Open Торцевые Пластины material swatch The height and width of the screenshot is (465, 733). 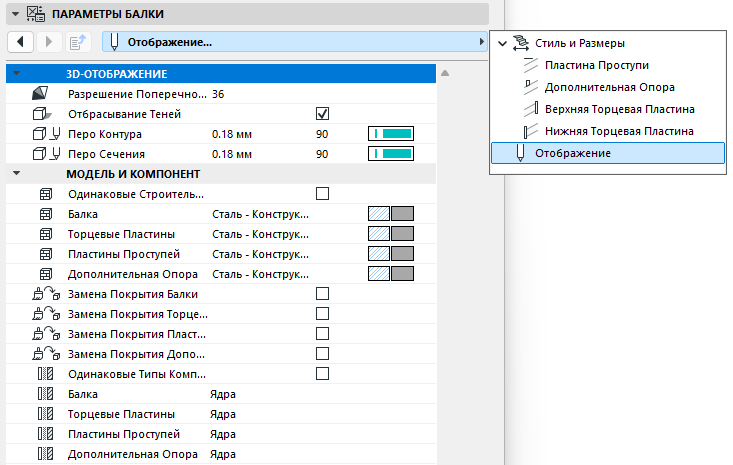[x=391, y=234]
